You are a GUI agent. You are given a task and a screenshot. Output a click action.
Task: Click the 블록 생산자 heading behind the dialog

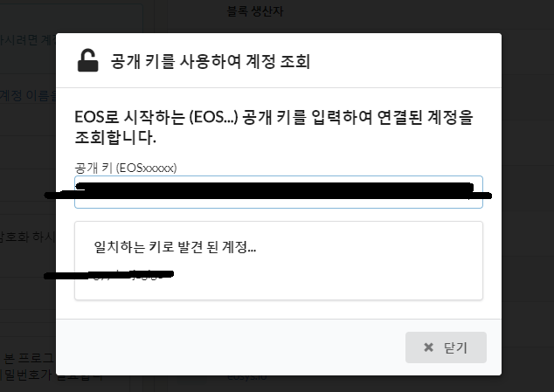pos(255,11)
